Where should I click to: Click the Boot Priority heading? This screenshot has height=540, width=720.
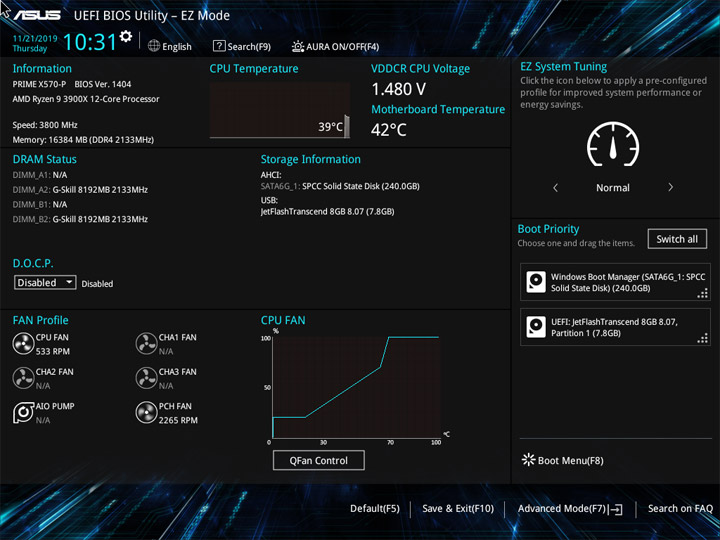548,229
